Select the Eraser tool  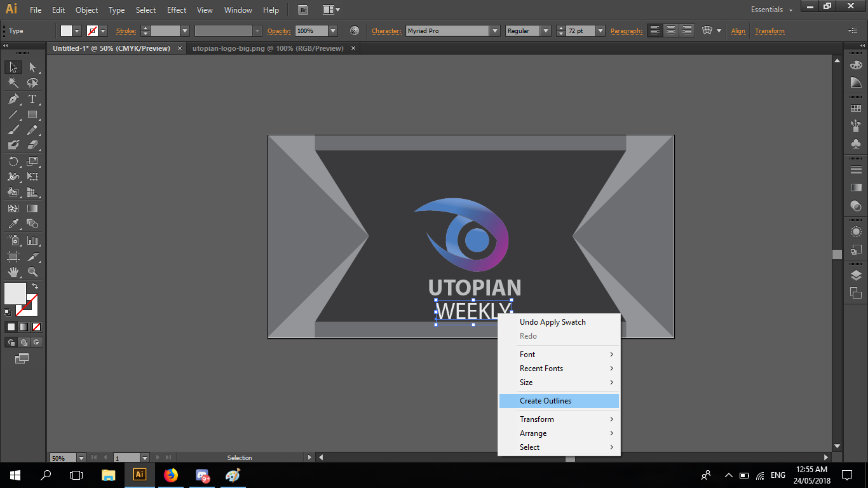(x=32, y=145)
